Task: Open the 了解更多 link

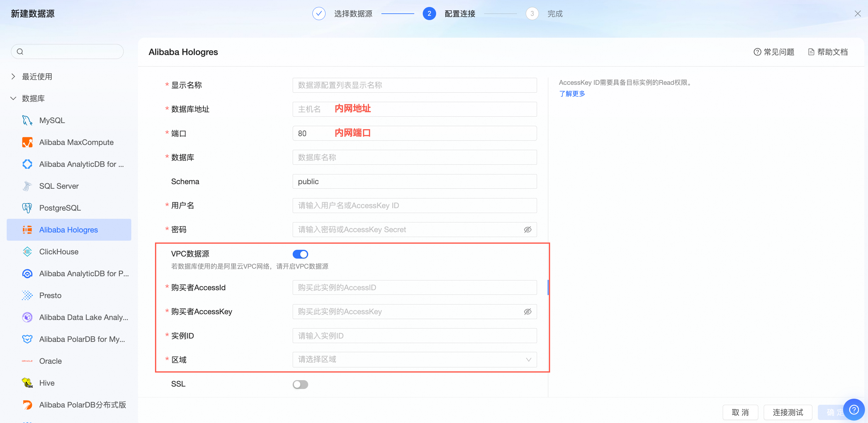Action: point(572,94)
